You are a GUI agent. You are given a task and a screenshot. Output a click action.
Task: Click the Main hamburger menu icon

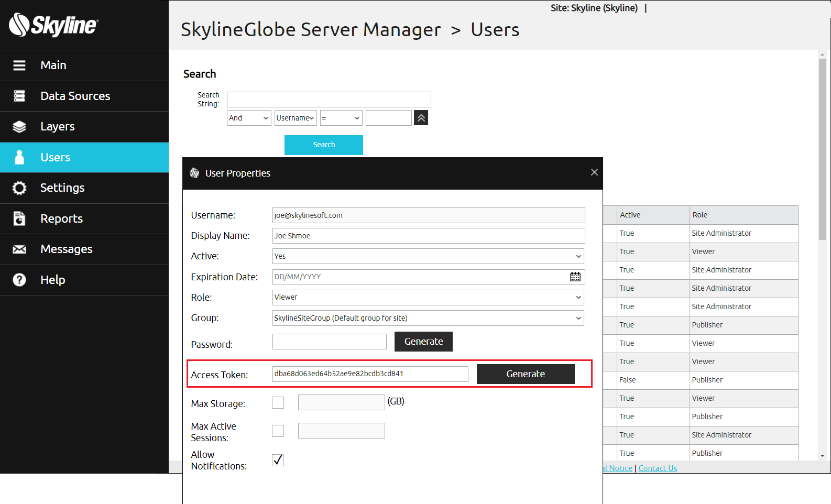click(x=19, y=65)
